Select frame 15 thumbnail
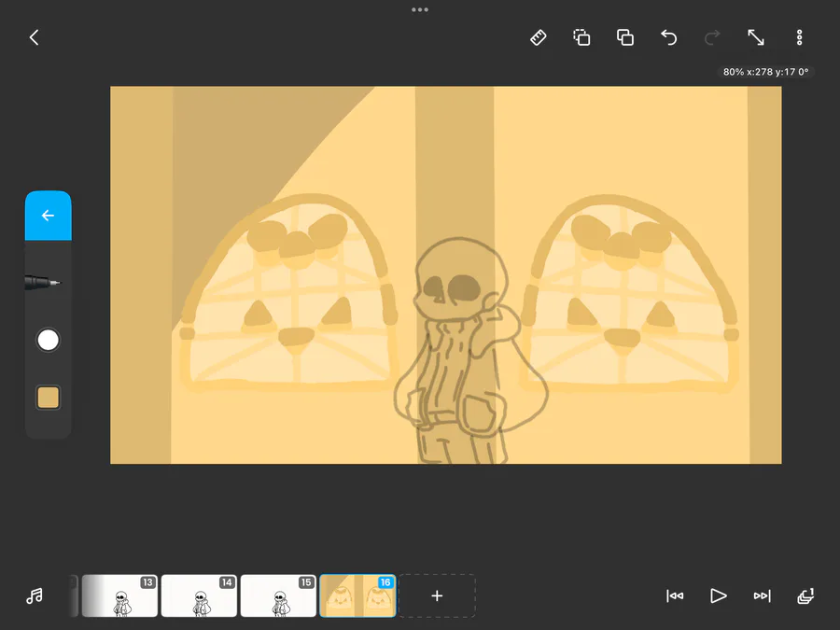Viewport: 840px width, 630px height. [x=278, y=595]
